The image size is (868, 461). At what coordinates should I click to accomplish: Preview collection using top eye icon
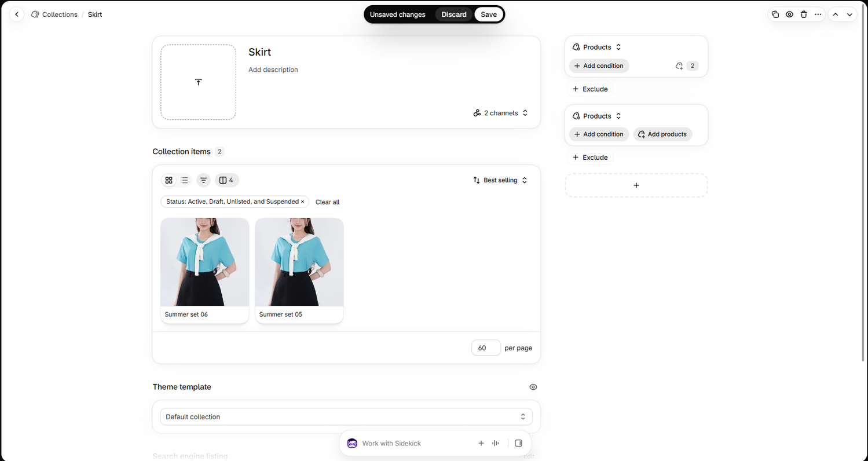[789, 14]
